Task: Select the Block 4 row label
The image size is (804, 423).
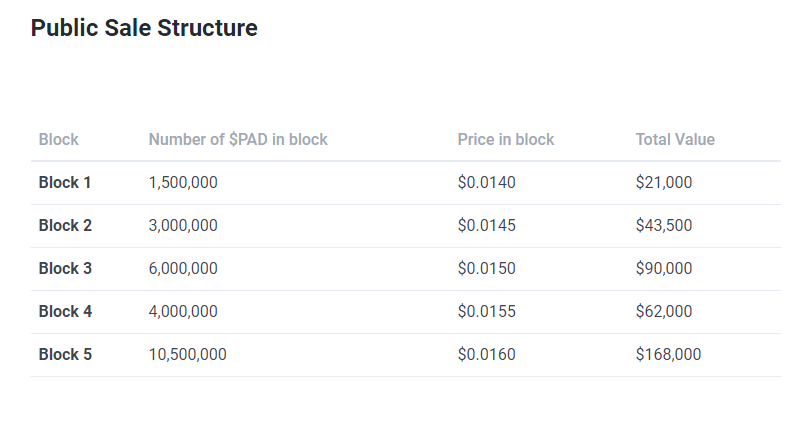Action: pos(65,312)
